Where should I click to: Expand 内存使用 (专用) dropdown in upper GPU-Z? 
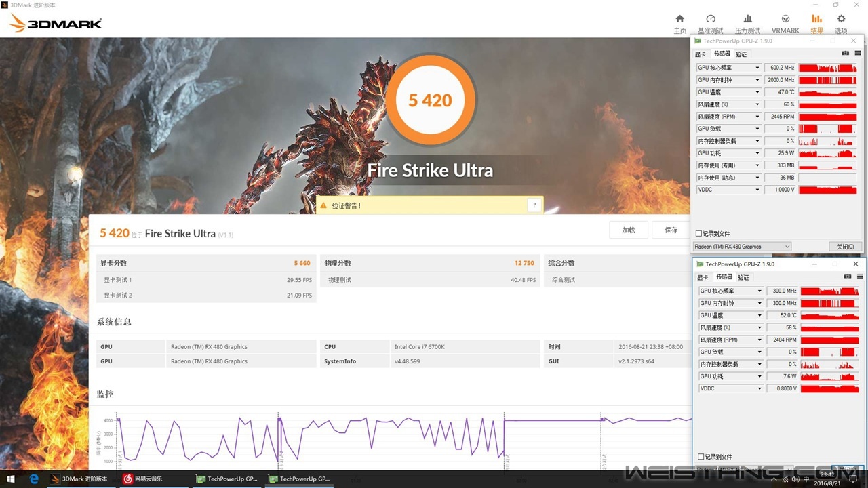point(757,165)
